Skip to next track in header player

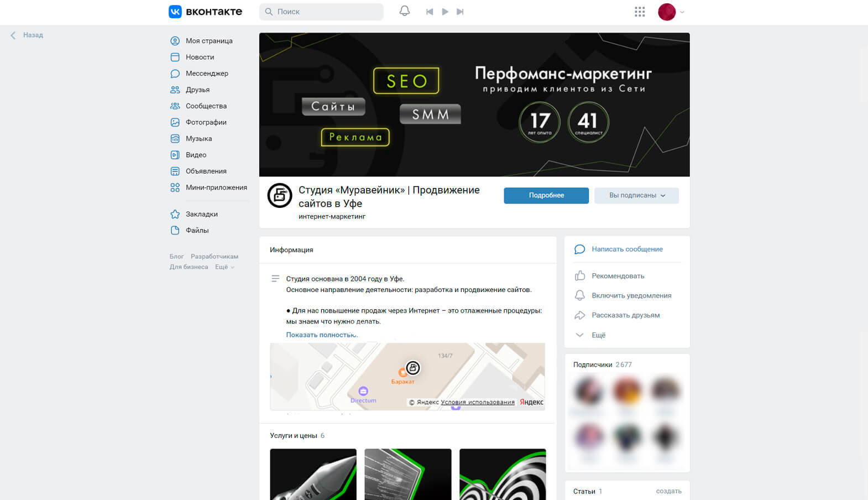[460, 12]
